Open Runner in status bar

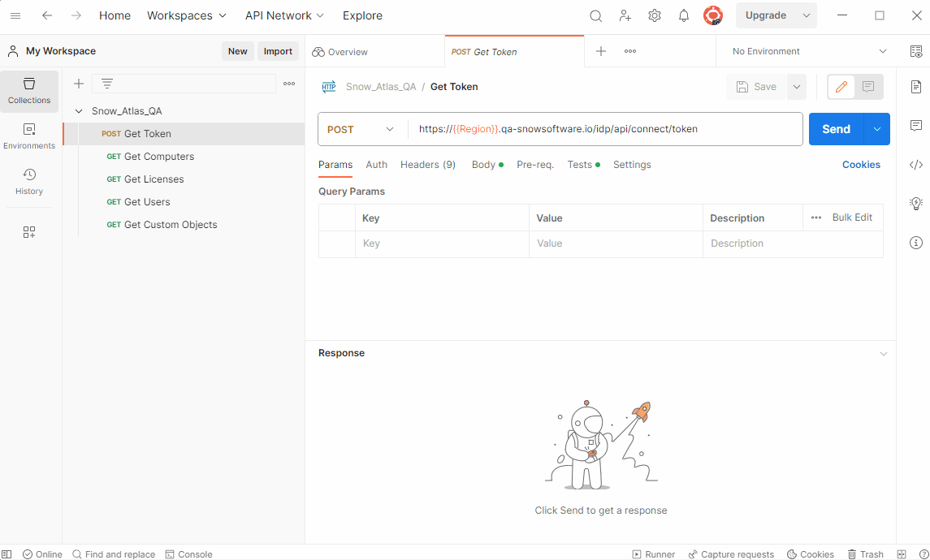coord(654,554)
